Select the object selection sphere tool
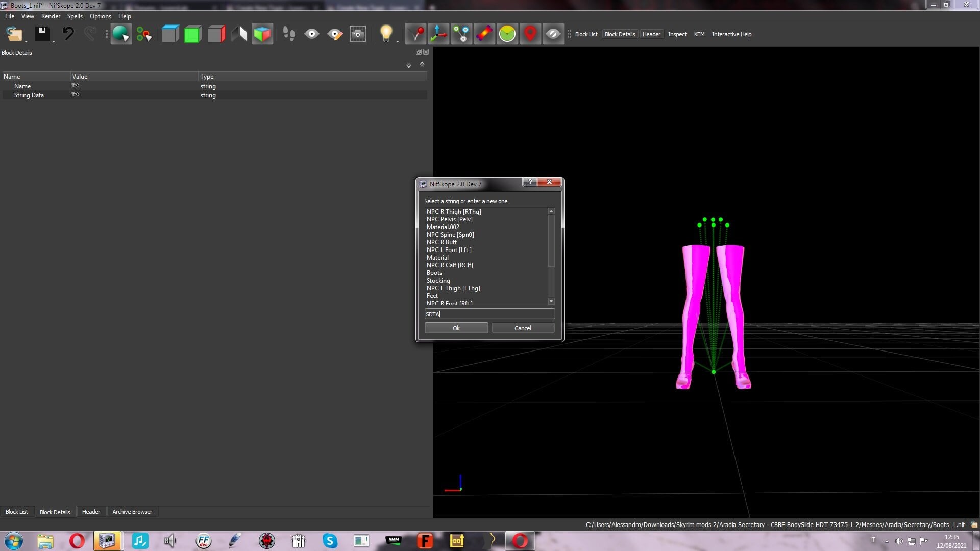 pyautogui.click(x=121, y=34)
